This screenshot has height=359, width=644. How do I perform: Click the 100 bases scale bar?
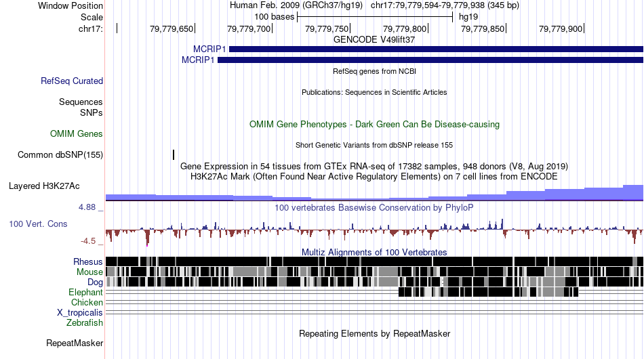pyautogui.click(x=375, y=17)
